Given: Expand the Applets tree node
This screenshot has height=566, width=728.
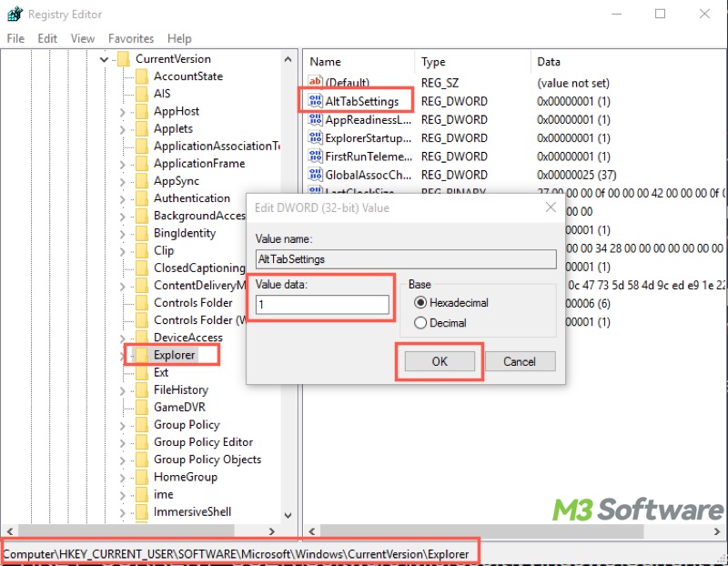Looking at the screenshot, I should click(x=122, y=129).
